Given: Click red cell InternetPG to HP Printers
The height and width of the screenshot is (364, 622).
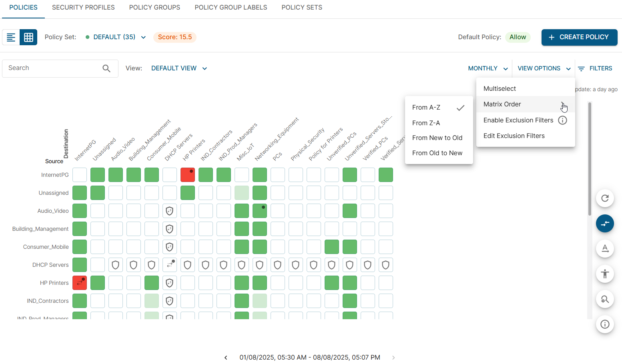Looking at the screenshot, I should 188,175.
